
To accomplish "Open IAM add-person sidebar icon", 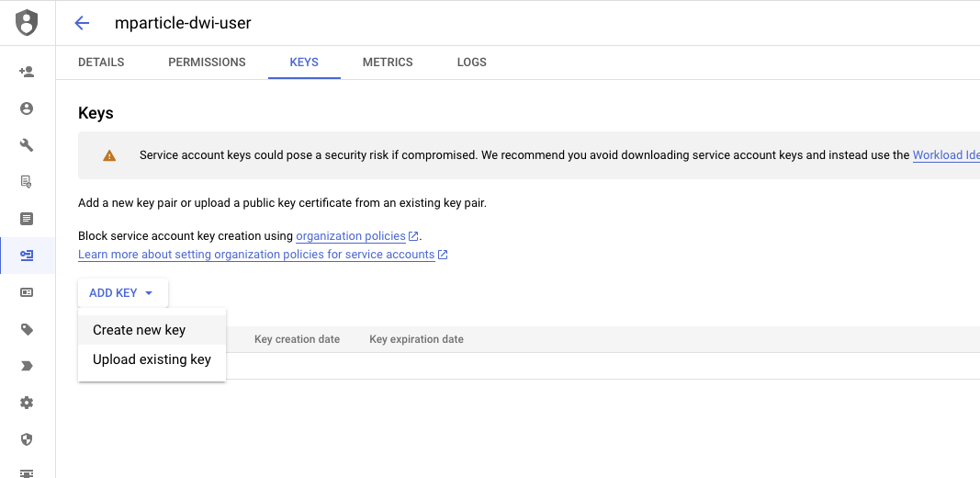I will click(x=27, y=72).
